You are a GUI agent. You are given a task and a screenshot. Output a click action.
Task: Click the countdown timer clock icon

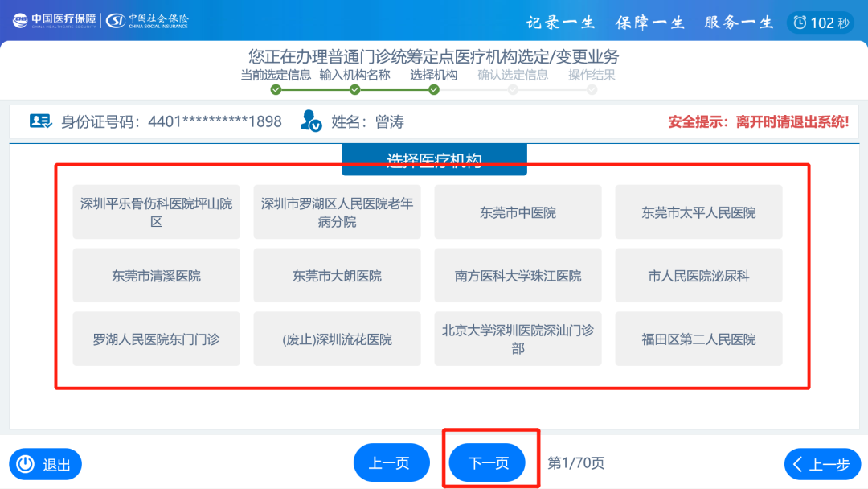coord(800,23)
